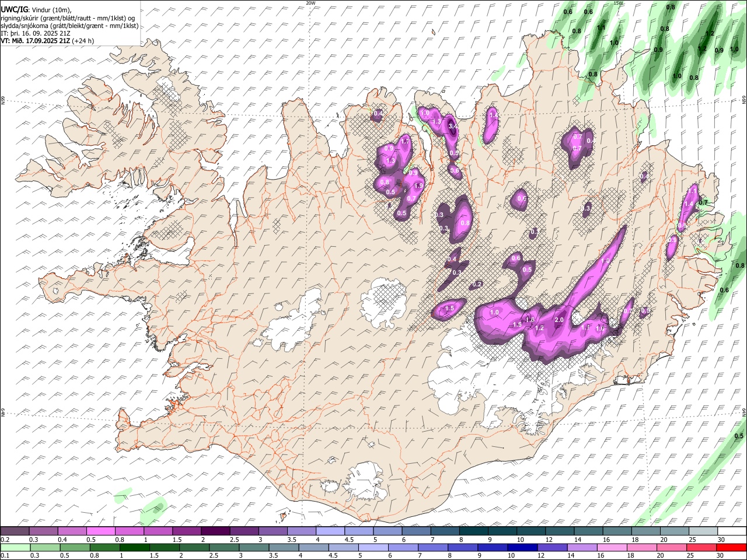Click the '20W' longitude label
The height and width of the screenshot is (560, 747).
click(x=310, y=3)
